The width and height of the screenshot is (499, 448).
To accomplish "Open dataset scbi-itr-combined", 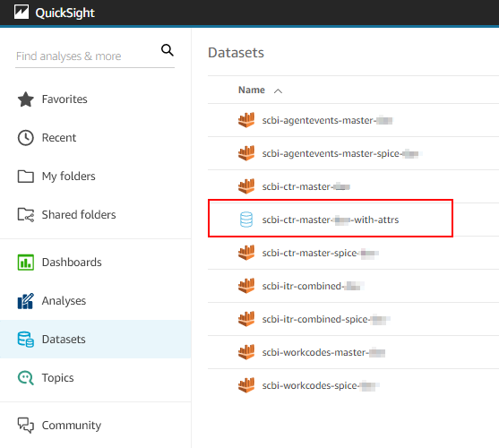I will [x=313, y=286].
